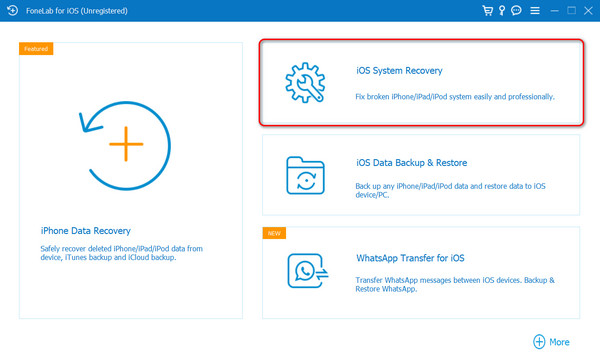Click the iOS System Recovery gear wrench icon
This screenshot has width=600, height=363.
click(305, 83)
